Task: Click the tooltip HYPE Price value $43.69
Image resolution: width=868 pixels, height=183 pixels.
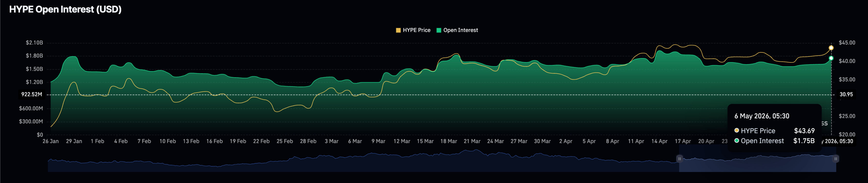Action: click(x=804, y=131)
